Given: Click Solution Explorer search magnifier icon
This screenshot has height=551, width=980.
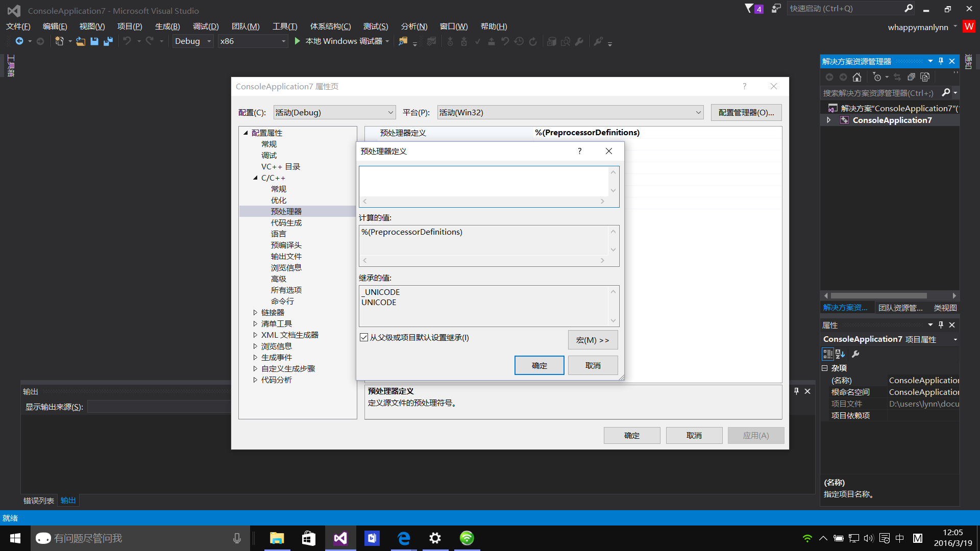Looking at the screenshot, I should click(x=946, y=93).
